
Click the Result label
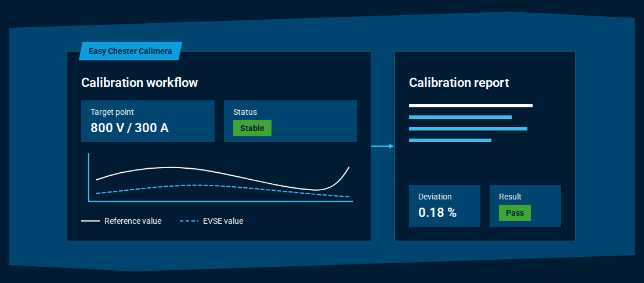pyautogui.click(x=510, y=197)
